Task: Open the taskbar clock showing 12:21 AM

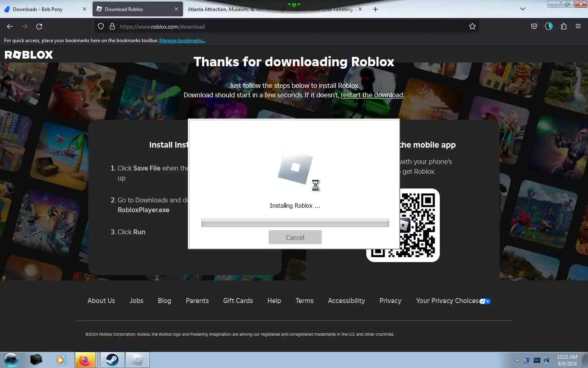Action: click(567, 360)
